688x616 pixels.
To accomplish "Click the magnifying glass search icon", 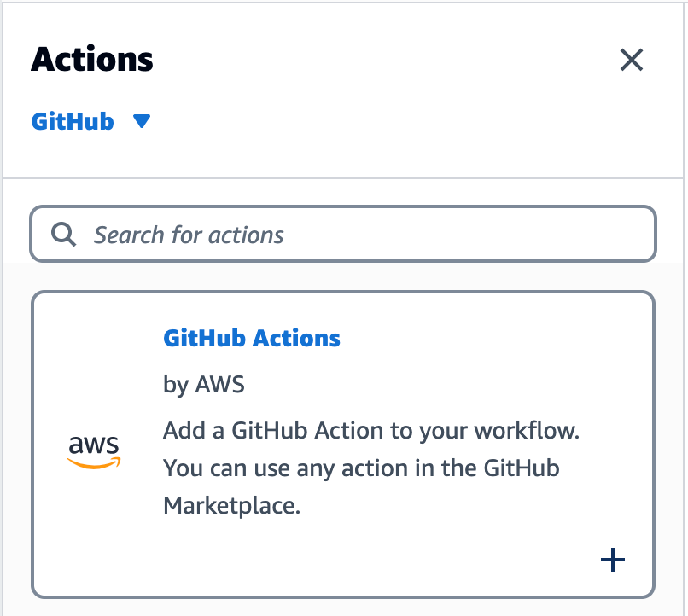I will click(63, 234).
